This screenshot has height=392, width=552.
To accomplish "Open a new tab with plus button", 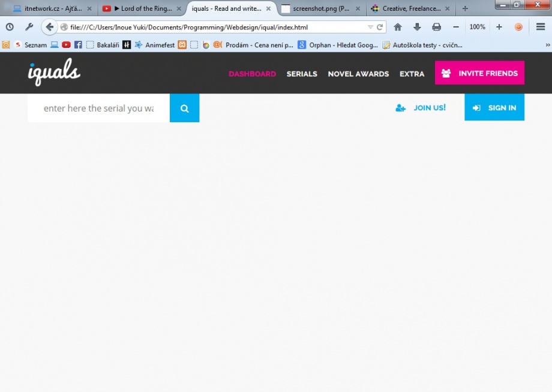I will coord(465,9).
